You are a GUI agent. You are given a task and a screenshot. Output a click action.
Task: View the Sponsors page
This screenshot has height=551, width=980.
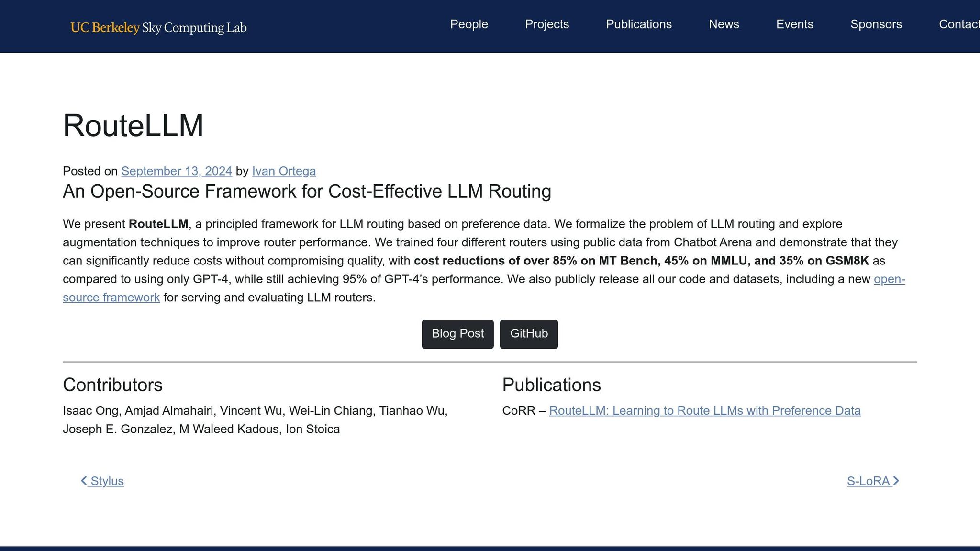click(x=876, y=24)
